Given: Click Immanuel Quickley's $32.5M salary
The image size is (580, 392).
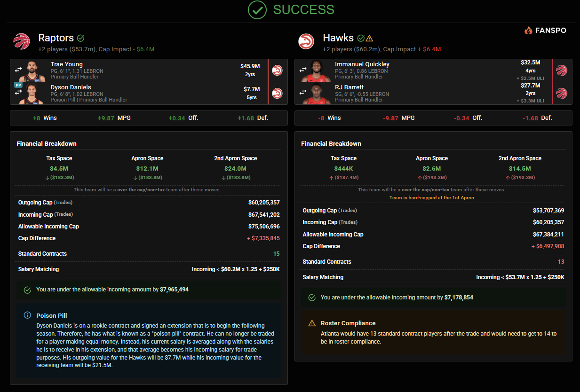Looking at the screenshot, I should coord(530,63).
